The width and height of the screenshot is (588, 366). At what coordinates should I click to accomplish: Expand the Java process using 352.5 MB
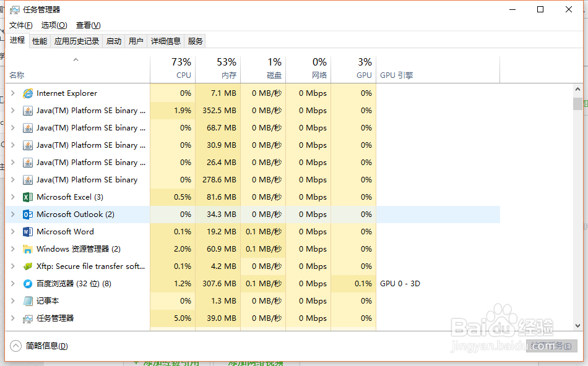[13, 111]
